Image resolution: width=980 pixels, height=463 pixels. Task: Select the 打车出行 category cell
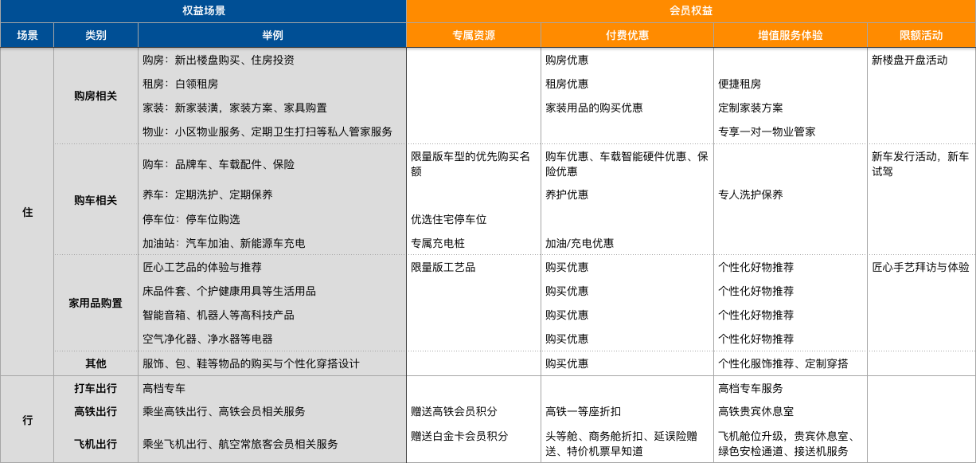pos(96,388)
